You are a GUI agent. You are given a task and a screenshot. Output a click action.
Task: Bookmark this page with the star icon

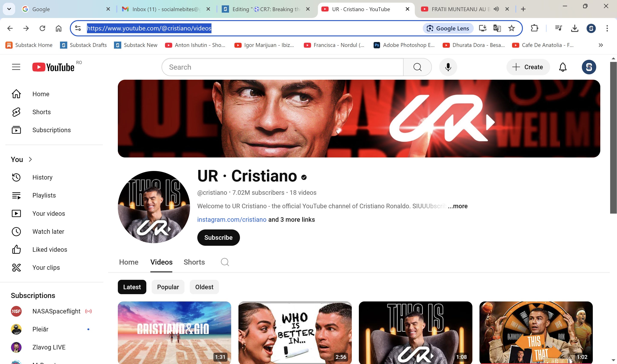[x=512, y=28]
